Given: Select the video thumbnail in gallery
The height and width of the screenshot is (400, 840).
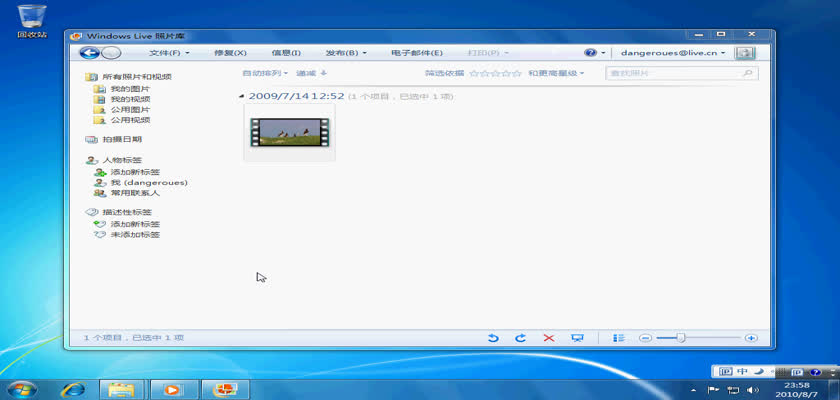Looking at the screenshot, I should 290,131.
